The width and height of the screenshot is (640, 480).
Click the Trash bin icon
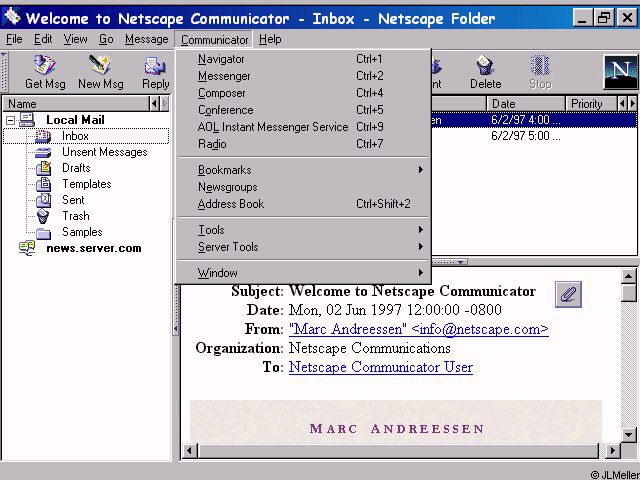[43, 216]
